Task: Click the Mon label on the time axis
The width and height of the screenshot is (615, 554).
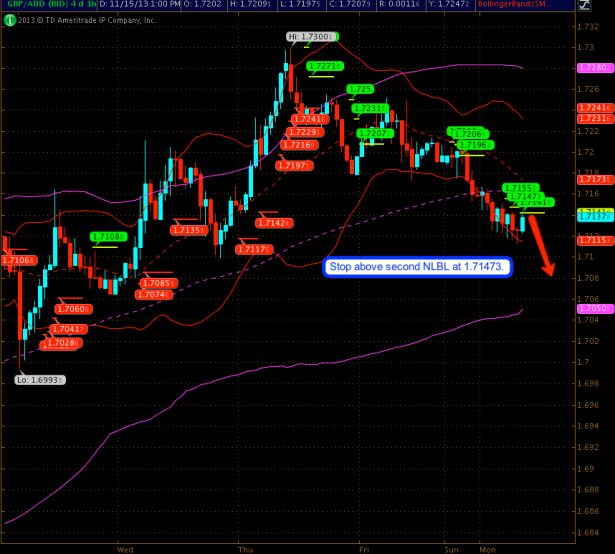Action: click(x=488, y=549)
